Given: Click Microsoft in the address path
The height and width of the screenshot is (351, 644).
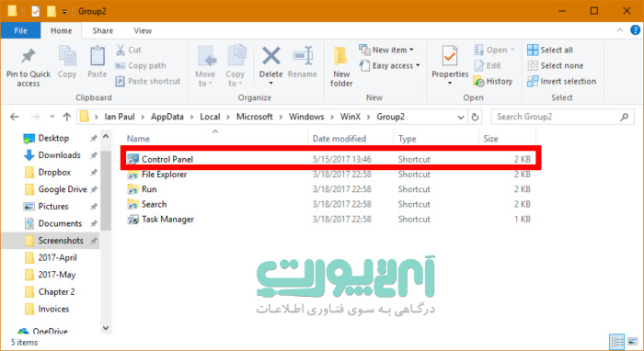Looking at the screenshot, I should [254, 117].
